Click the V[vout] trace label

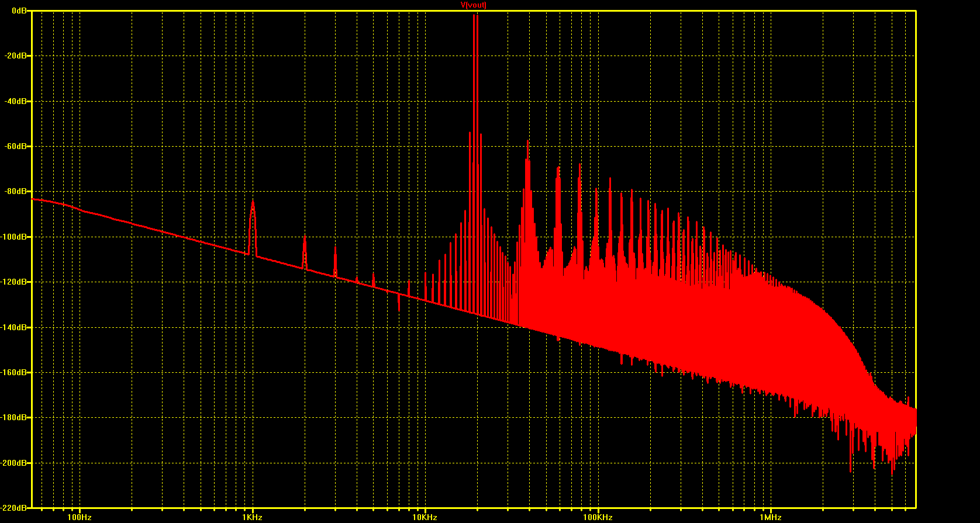tap(474, 5)
